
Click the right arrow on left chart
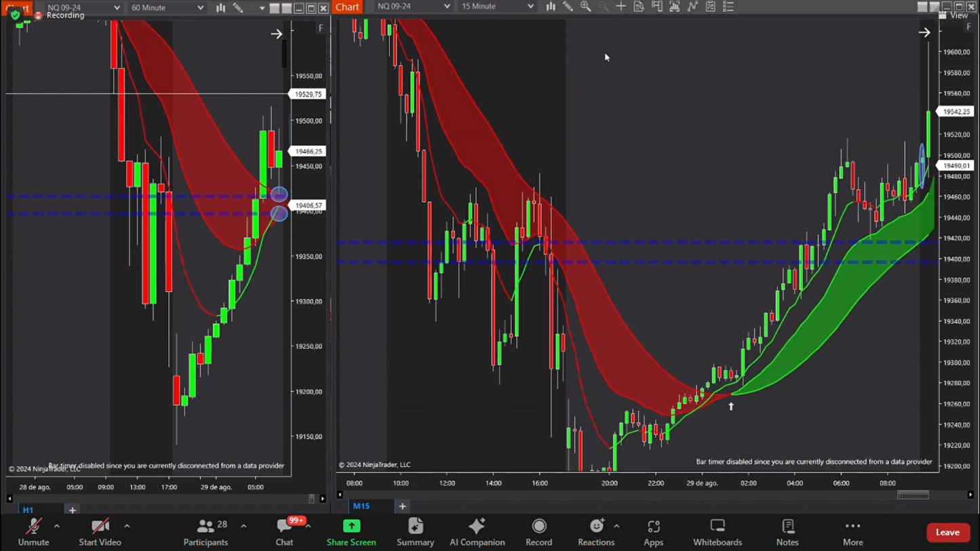click(x=276, y=34)
